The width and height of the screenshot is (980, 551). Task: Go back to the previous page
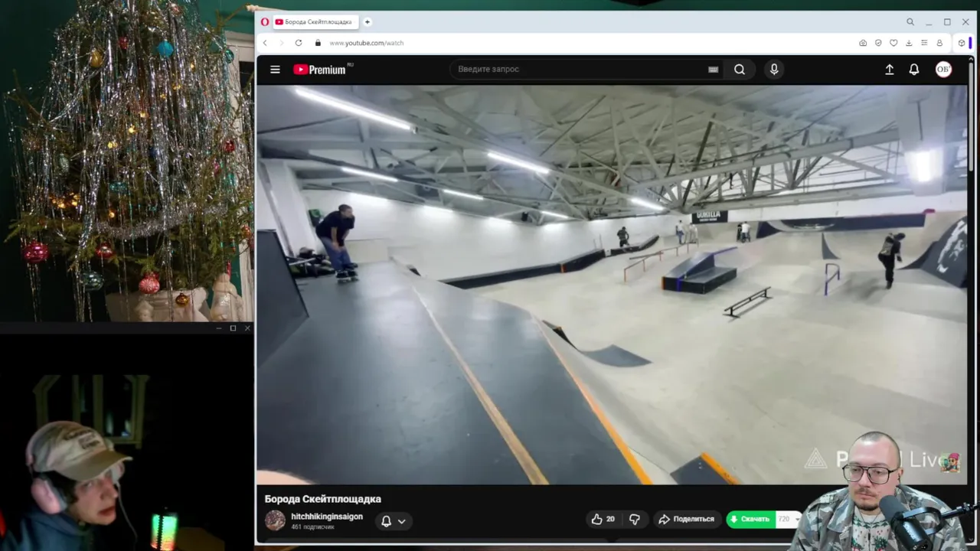coord(265,43)
